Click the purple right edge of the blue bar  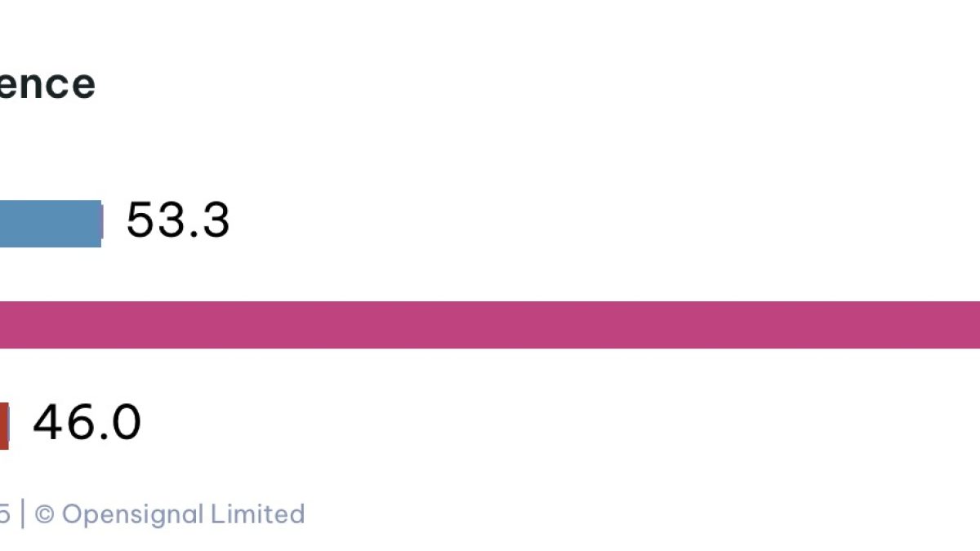(x=101, y=223)
